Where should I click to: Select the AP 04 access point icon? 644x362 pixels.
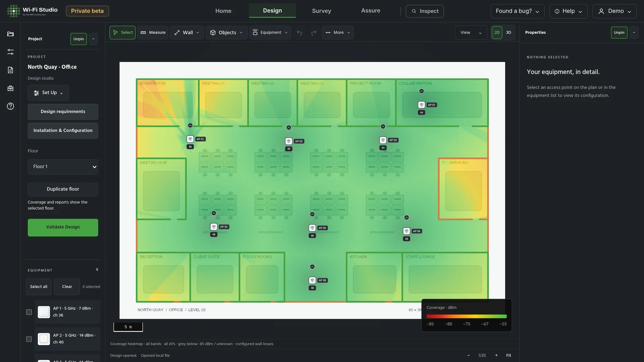click(x=214, y=227)
